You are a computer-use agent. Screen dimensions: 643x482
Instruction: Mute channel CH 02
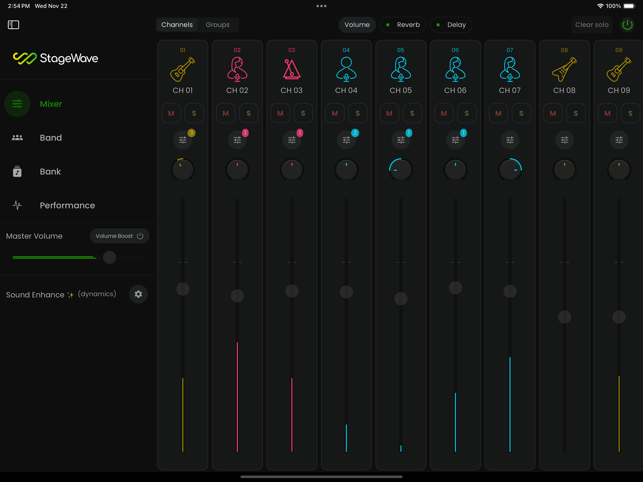[226, 113]
